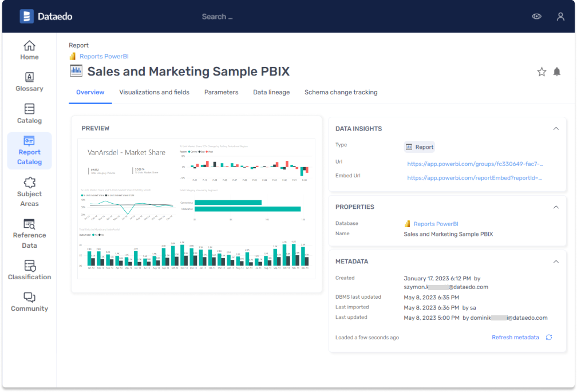
Task: Navigate to Catalog using its sidebar icon
Action: tap(29, 113)
